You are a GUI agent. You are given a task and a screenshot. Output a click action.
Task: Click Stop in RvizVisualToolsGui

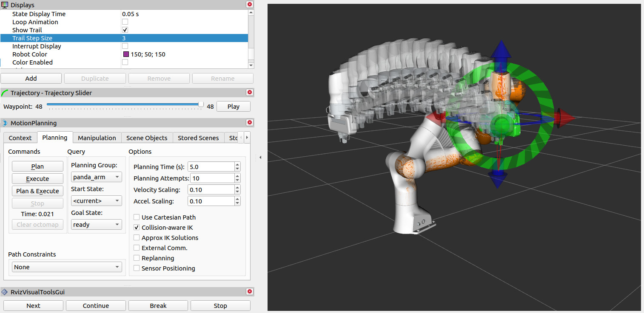pos(220,305)
